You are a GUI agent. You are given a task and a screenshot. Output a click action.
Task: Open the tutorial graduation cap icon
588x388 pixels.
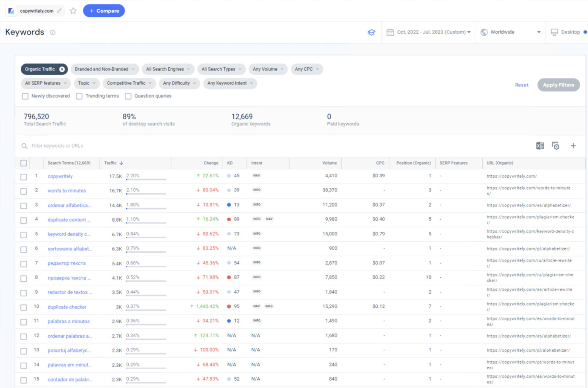(x=372, y=32)
